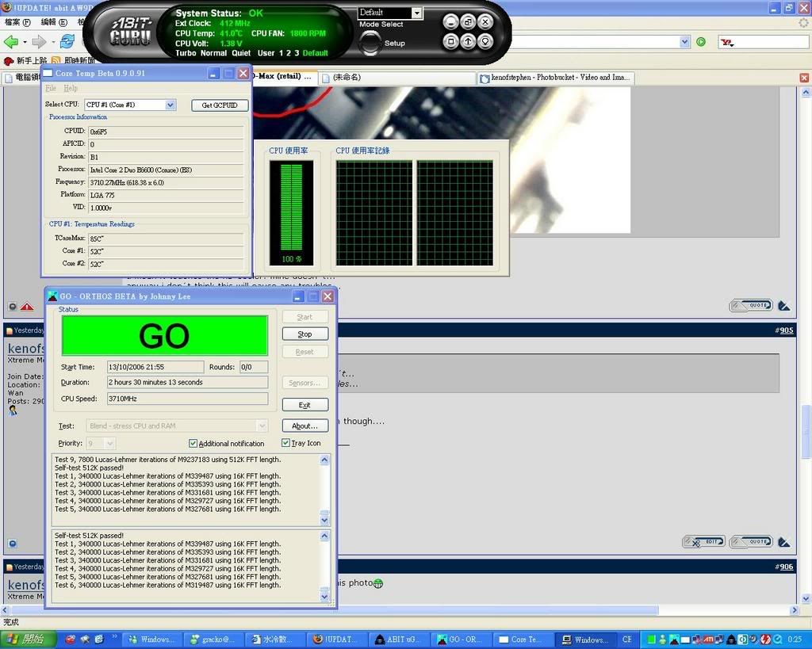Click the Quote button on post #905

pyautogui.click(x=751, y=306)
